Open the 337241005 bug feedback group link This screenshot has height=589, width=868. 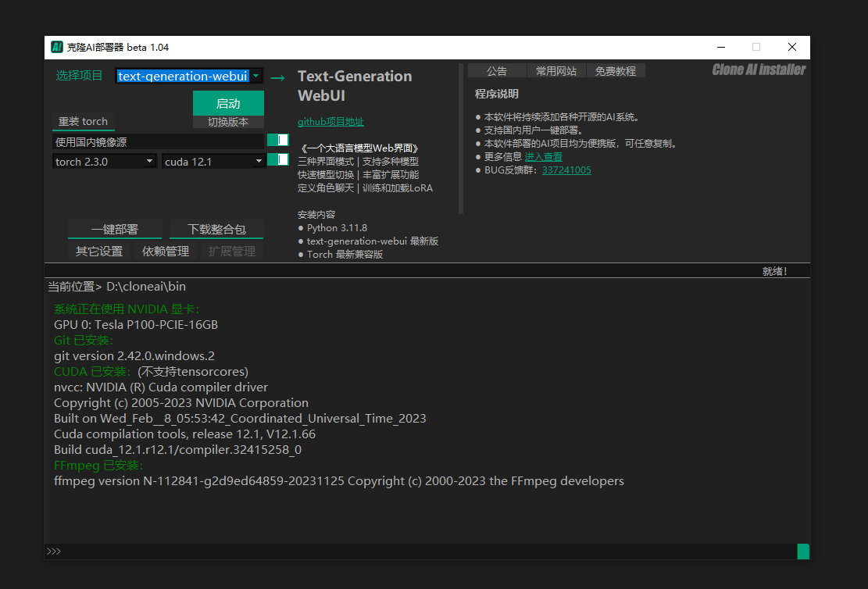(x=566, y=170)
